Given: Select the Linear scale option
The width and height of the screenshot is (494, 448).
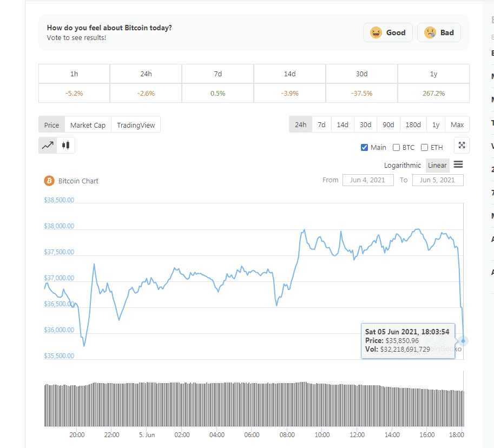Looking at the screenshot, I should click(437, 165).
